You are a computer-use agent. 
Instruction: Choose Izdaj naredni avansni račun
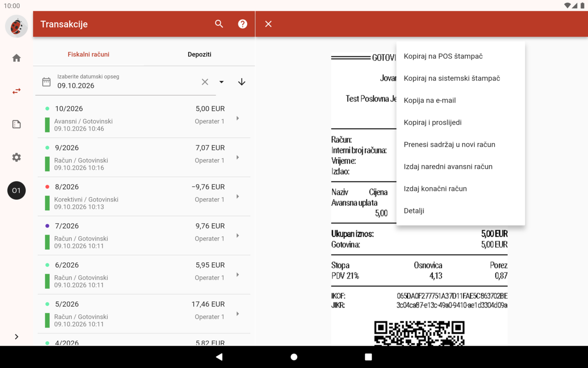(461, 167)
